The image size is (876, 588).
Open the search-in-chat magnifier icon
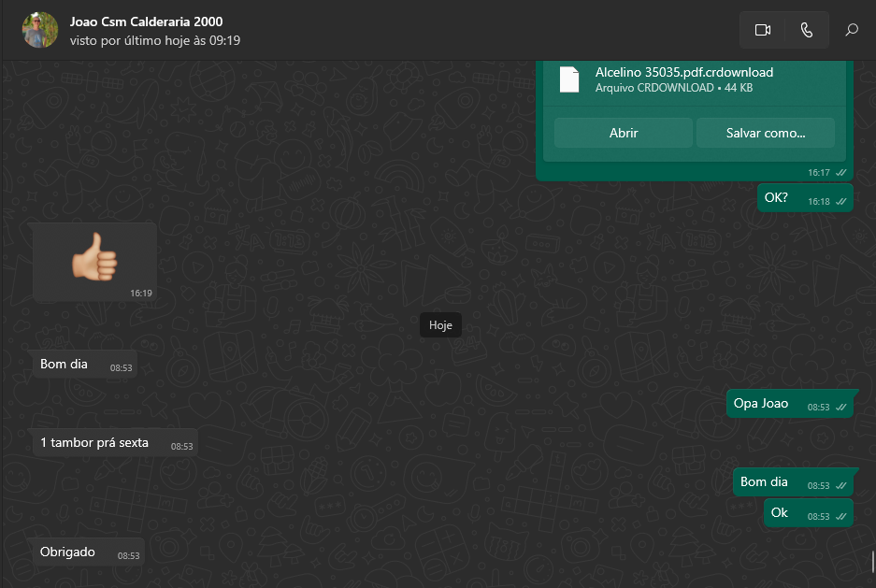852,30
